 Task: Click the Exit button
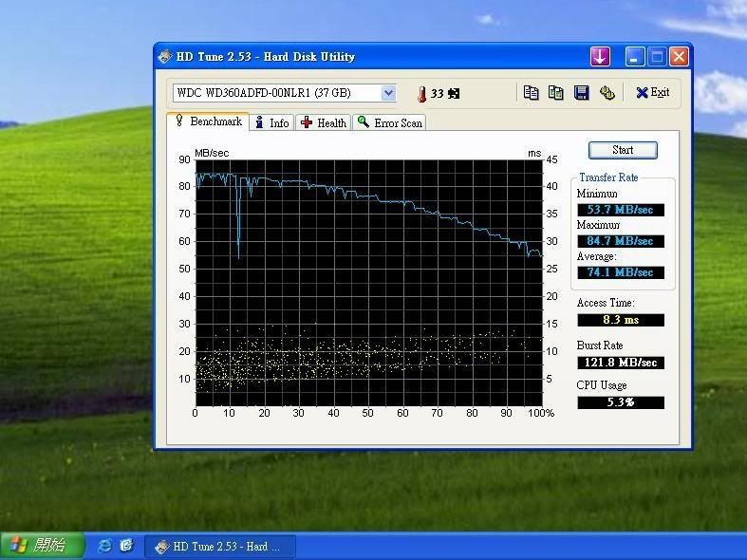[653, 92]
